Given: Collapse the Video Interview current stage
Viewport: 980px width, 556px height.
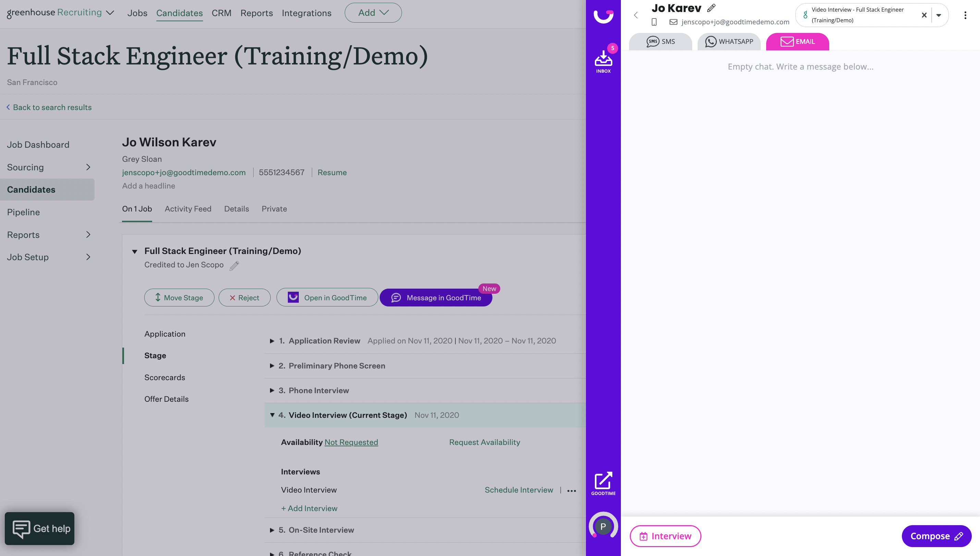Looking at the screenshot, I should coord(272,415).
